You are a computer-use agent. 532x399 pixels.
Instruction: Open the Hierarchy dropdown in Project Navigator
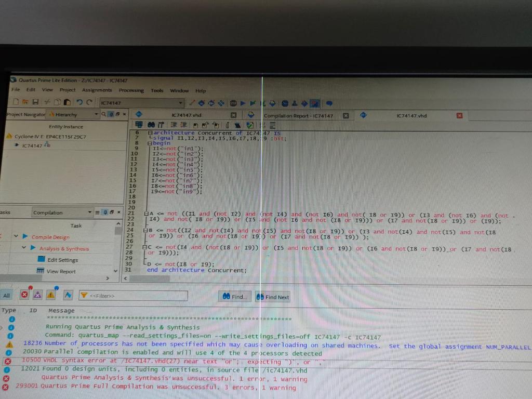(96, 114)
